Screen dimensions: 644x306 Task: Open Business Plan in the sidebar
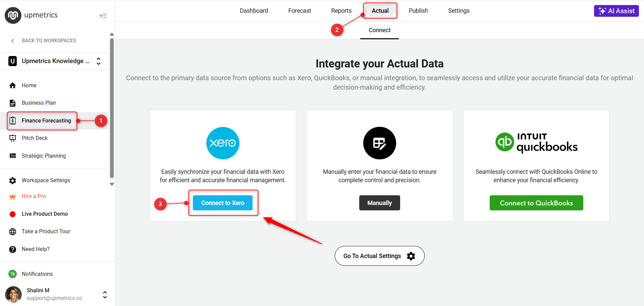(x=39, y=103)
